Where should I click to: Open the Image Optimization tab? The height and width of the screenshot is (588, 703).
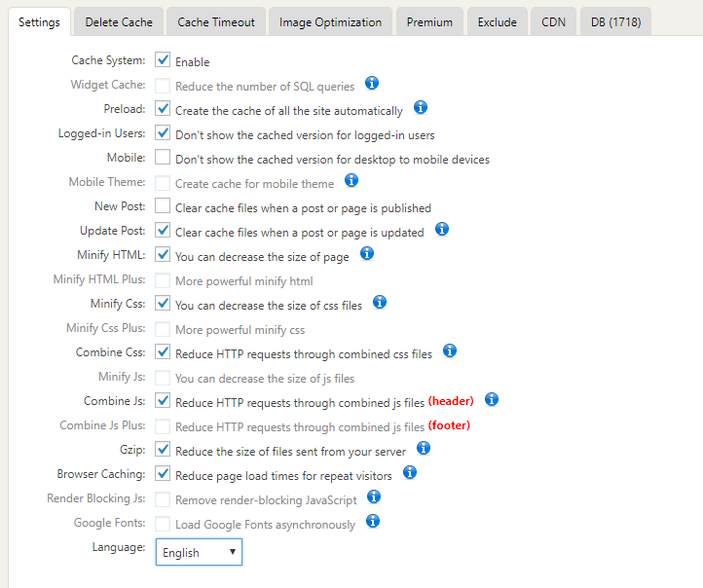pyautogui.click(x=330, y=21)
